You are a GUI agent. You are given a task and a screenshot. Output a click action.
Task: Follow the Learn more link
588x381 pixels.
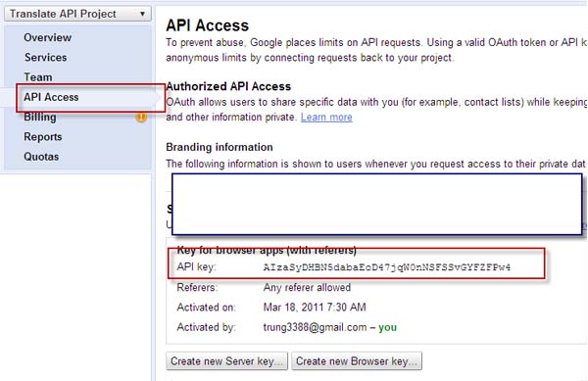[326, 118]
